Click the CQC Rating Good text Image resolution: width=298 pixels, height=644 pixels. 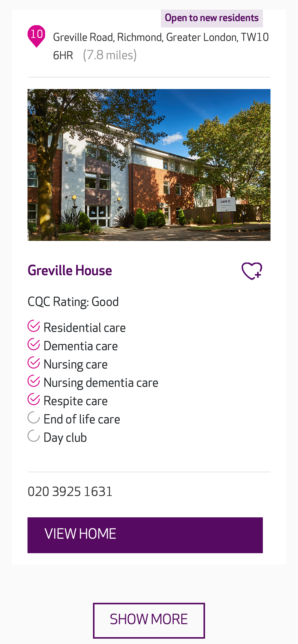pyautogui.click(x=73, y=302)
